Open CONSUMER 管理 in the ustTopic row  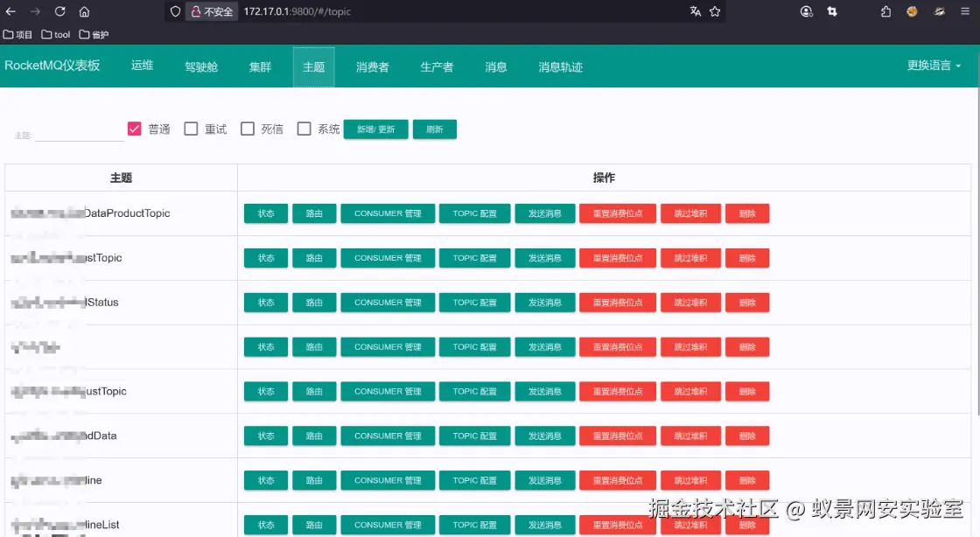(x=388, y=392)
